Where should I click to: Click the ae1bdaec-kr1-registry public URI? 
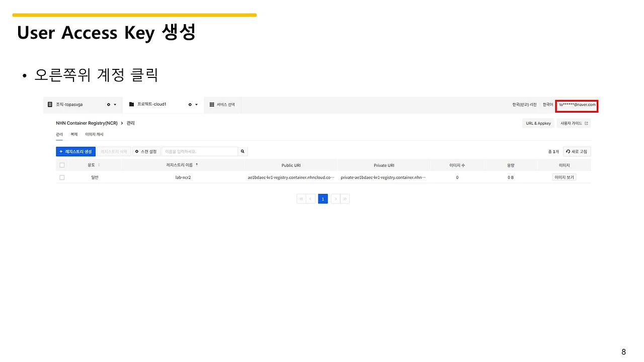pyautogui.click(x=291, y=177)
